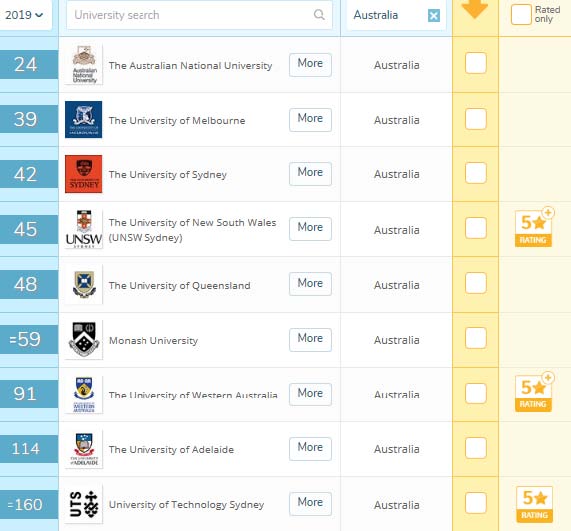Click rank 91 cell
This screenshot has width=571, height=531.
tap(29, 394)
